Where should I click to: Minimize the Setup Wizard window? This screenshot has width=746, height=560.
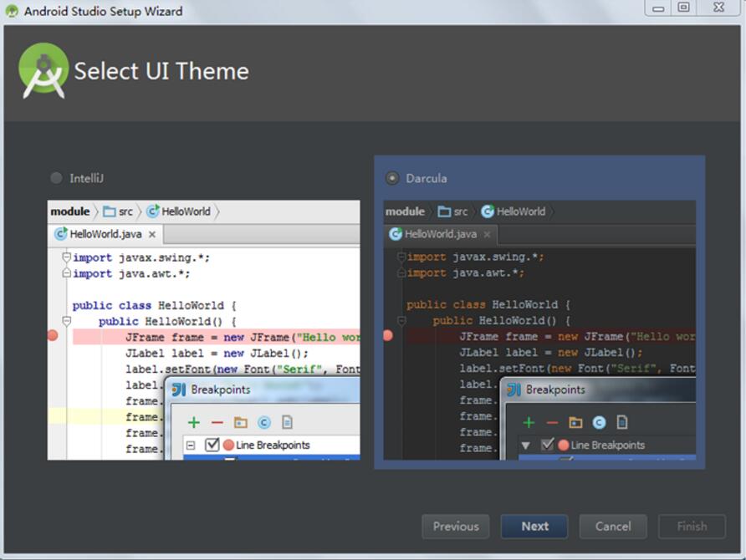(658, 8)
